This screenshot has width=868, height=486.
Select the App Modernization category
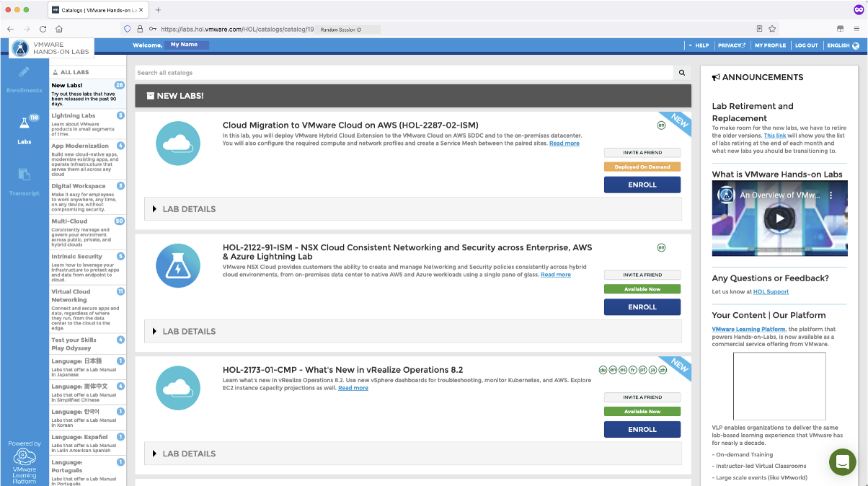[x=87, y=159]
